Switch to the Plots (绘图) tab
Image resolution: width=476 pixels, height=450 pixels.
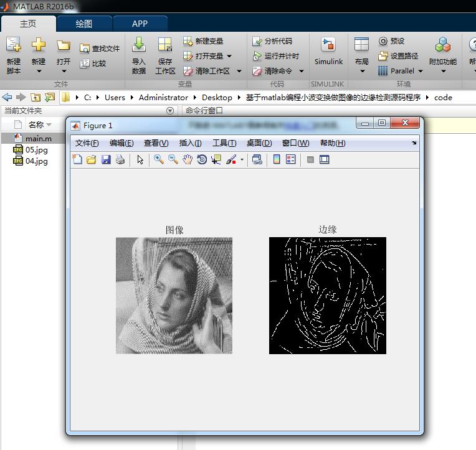[x=83, y=24]
